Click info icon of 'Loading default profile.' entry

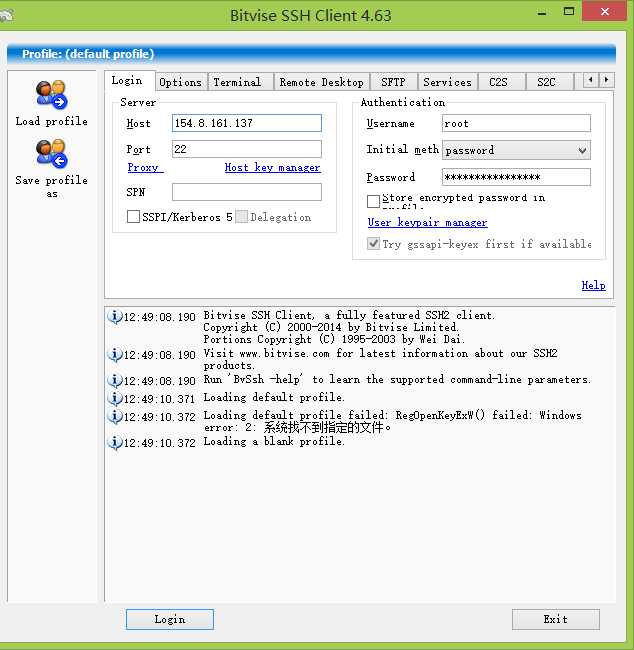(x=115, y=398)
